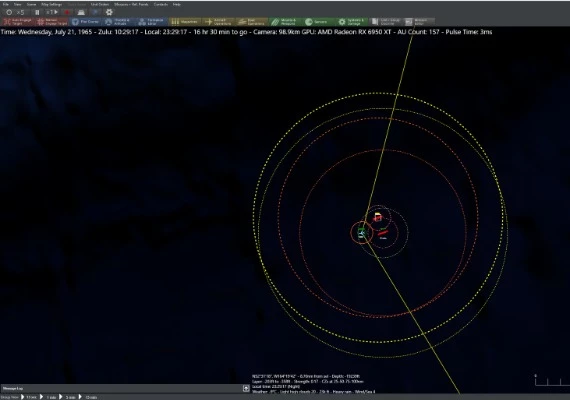Open the Help menu
Screen dimensions: 570x400
pyautogui.click(x=177, y=4)
